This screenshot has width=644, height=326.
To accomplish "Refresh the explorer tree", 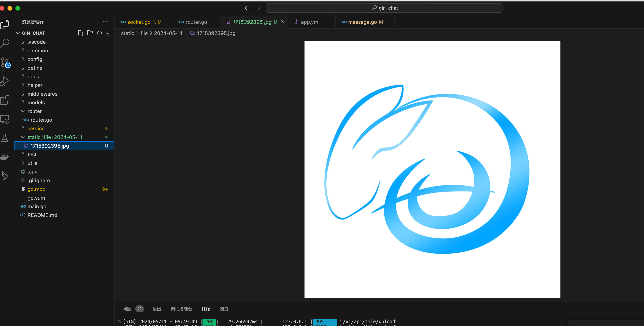I will [x=99, y=33].
